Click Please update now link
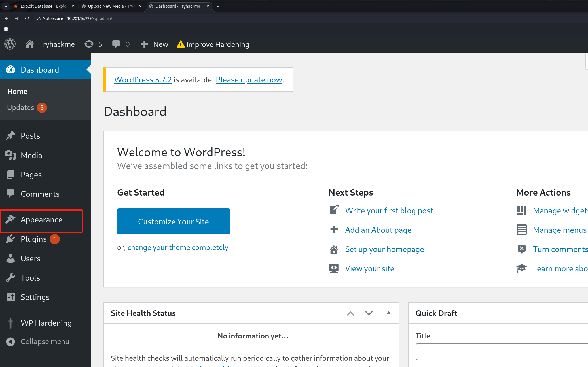 pyautogui.click(x=249, y=80)
